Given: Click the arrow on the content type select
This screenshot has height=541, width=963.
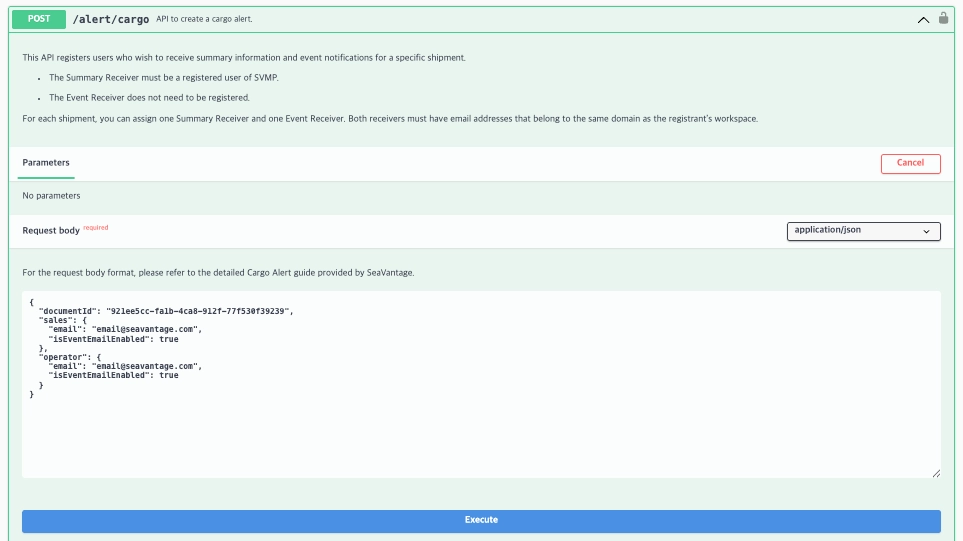Looking at the screenshot, I should [927, 231].
